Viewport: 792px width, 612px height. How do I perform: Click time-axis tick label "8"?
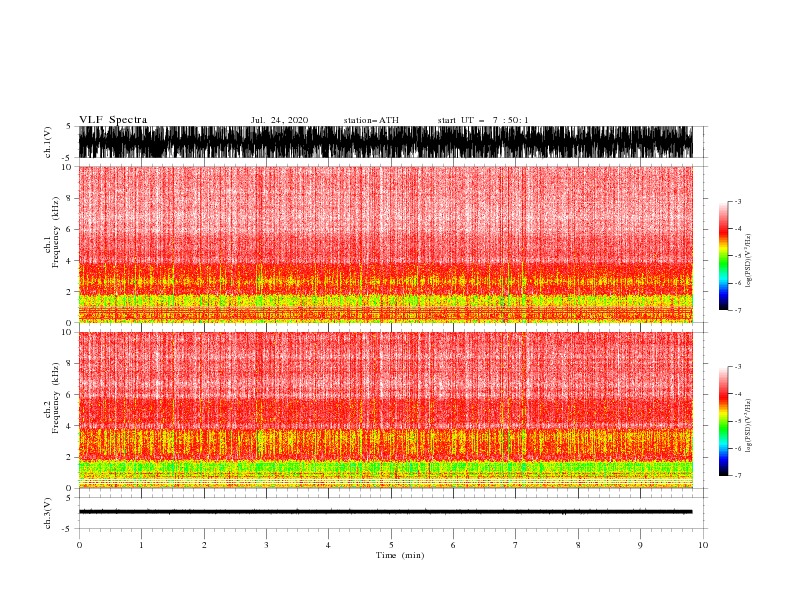[x=578, y=545]
